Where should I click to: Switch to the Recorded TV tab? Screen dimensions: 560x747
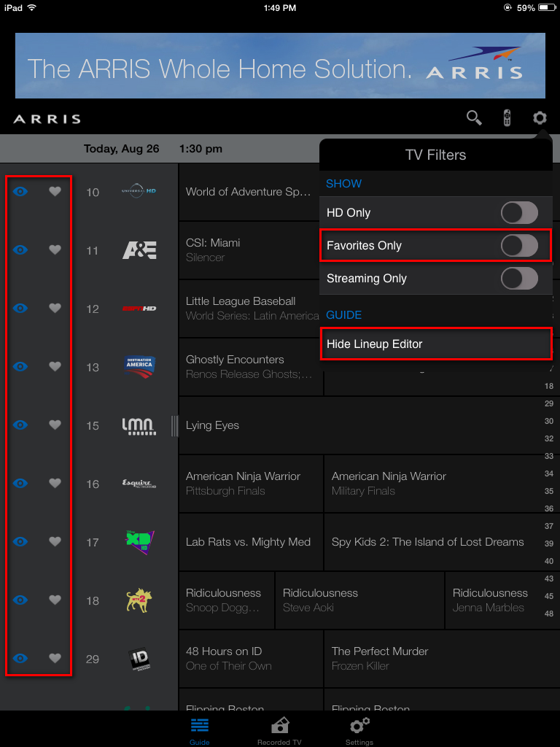(279, 731)
